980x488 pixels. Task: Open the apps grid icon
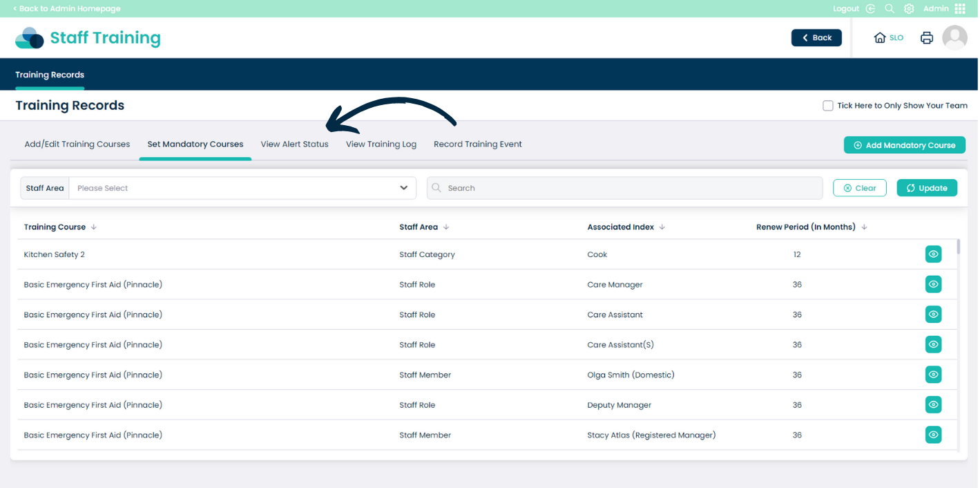[960, 9]
